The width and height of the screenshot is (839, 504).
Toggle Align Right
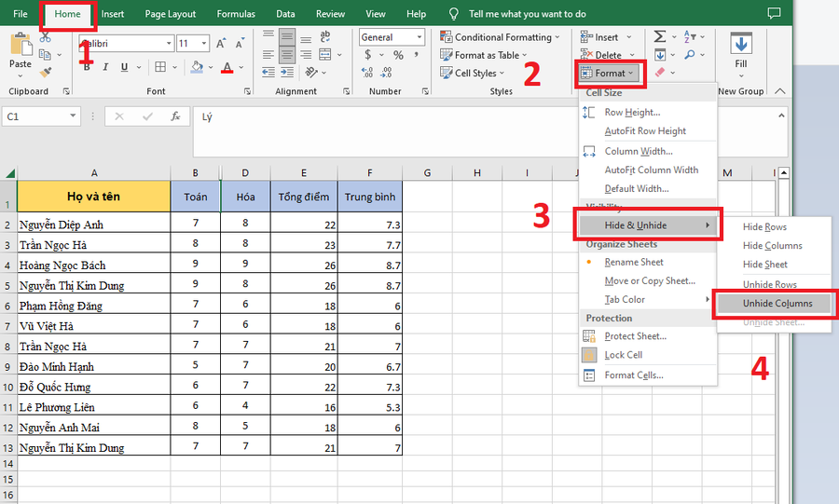pos(306,55)
